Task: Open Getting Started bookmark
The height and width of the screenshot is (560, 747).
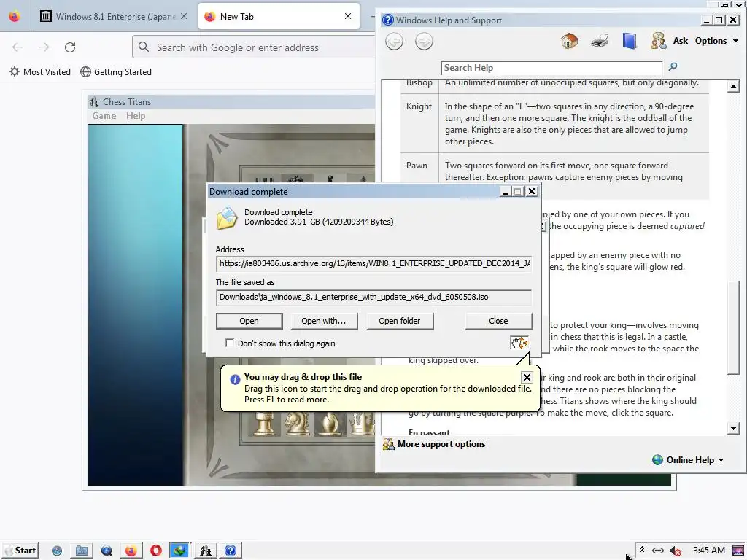Action: [x=116, y=72]
